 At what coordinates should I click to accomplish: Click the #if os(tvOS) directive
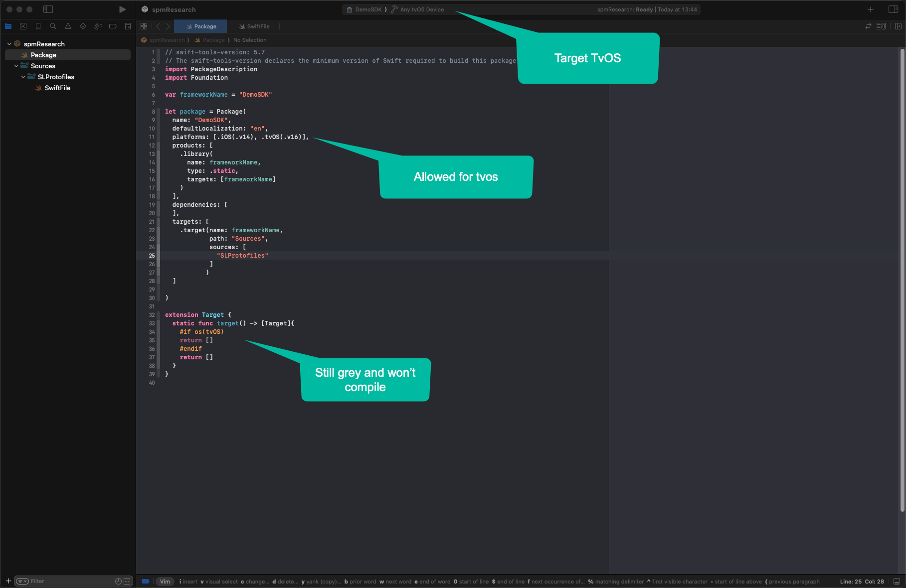pos(201,332)
